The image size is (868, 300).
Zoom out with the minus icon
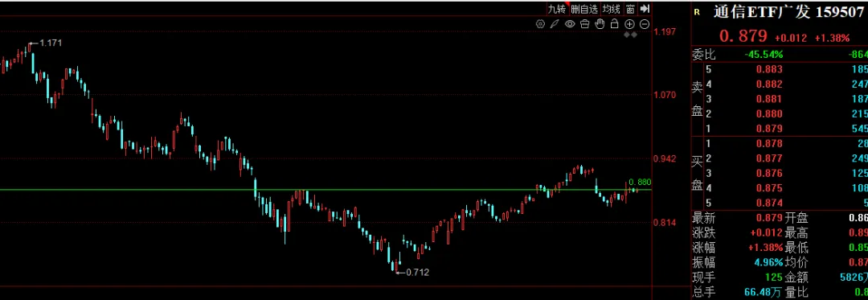645,24
